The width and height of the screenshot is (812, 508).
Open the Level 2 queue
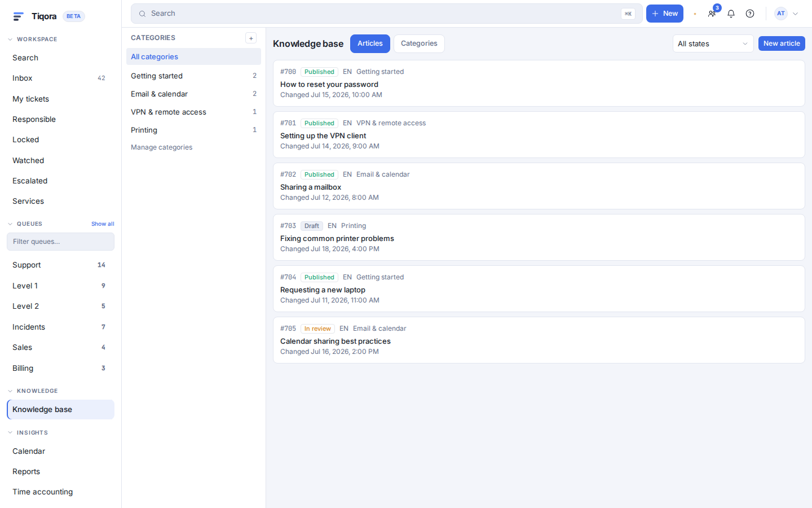pyautogui.click(x=60, y=306)
